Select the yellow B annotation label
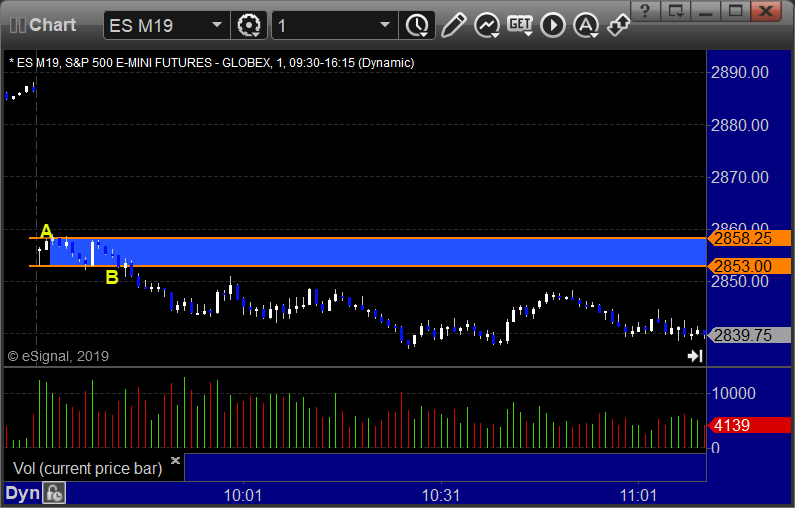Screen dimensions: 795x508 point(112,277)
